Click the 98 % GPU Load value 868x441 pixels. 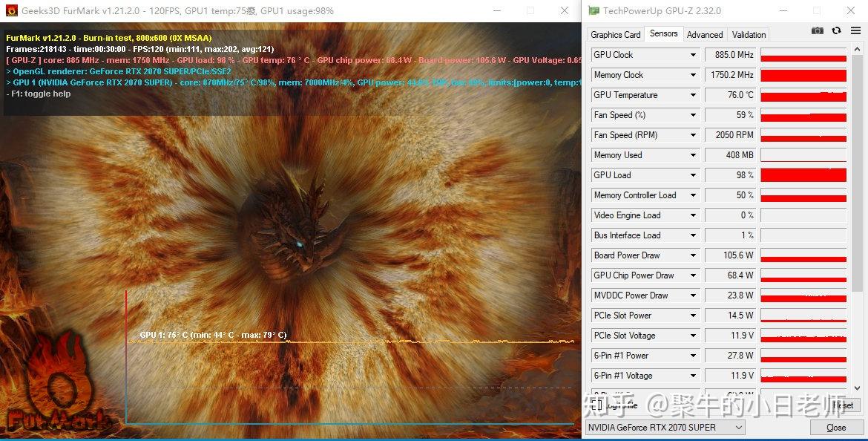point(730,175)
